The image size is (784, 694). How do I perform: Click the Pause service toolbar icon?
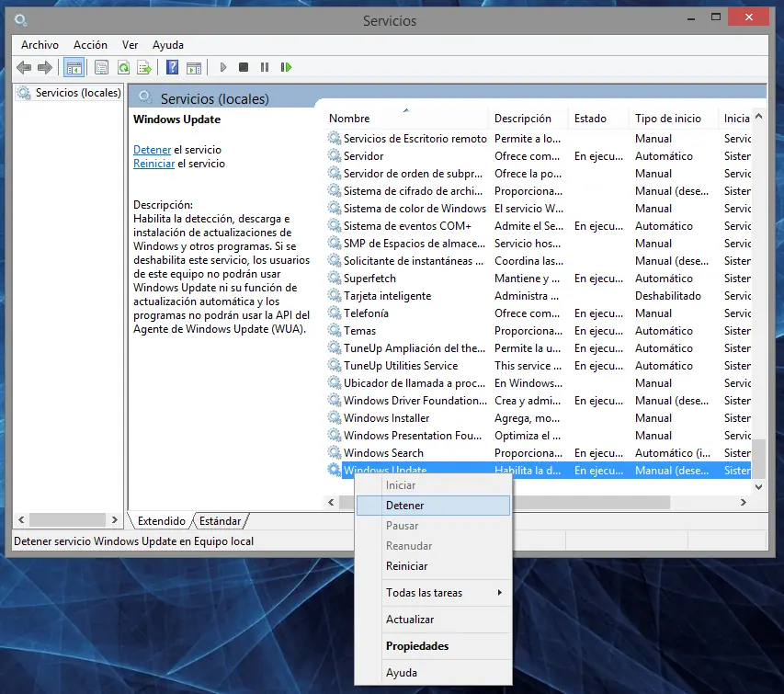point(265,67)
